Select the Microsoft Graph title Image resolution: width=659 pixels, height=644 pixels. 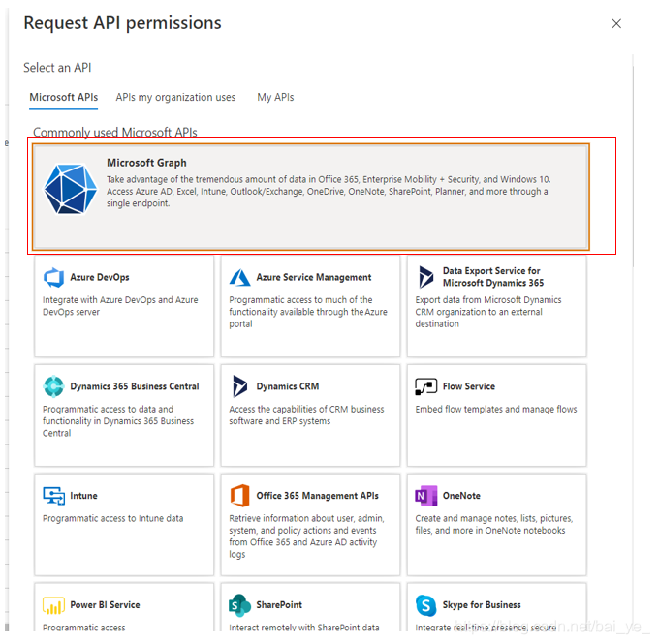[x=146, y=163]
